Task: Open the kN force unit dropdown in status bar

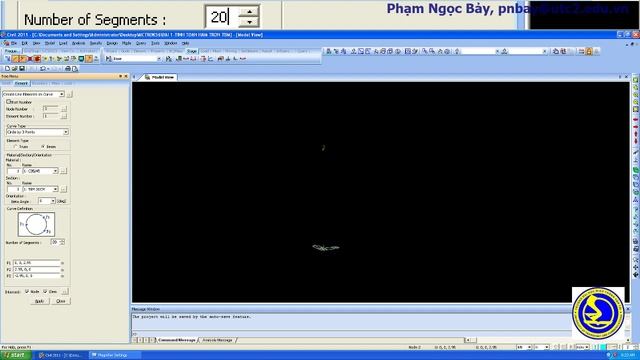Action: 529,347
